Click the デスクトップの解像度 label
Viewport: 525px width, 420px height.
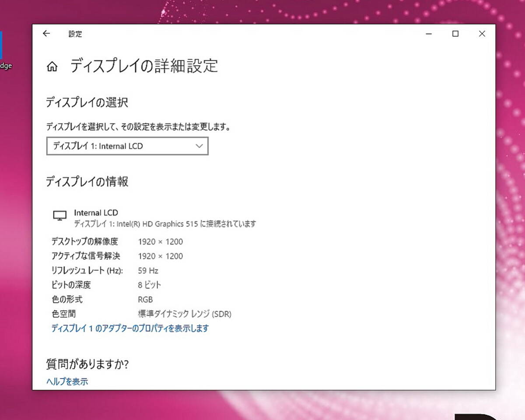tap(85, 241)
